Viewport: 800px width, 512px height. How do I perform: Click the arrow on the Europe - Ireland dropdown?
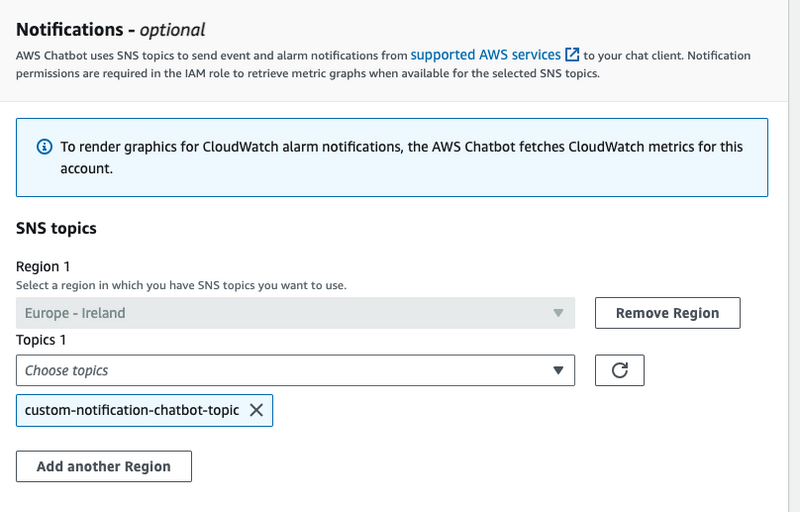[558, 313]
